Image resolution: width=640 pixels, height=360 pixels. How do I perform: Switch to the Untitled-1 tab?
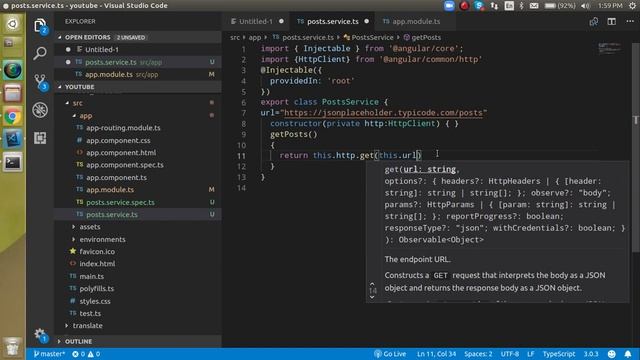point(256,22)
